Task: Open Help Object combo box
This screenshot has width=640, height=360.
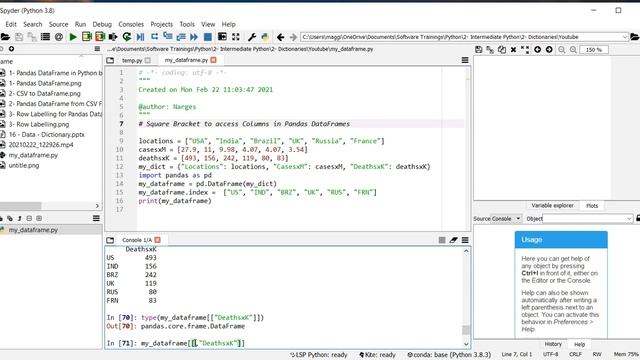Action: click(588, 219)
